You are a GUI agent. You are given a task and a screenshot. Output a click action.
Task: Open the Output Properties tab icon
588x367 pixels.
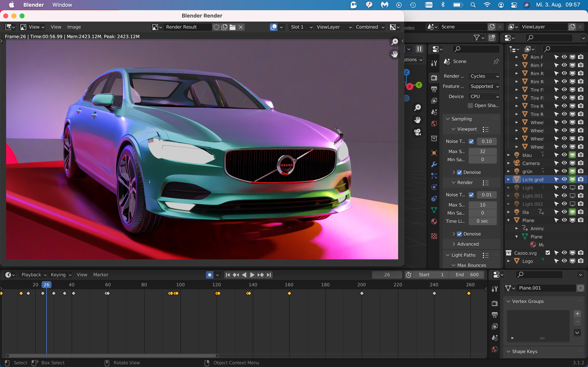click(x=434, y=89)
